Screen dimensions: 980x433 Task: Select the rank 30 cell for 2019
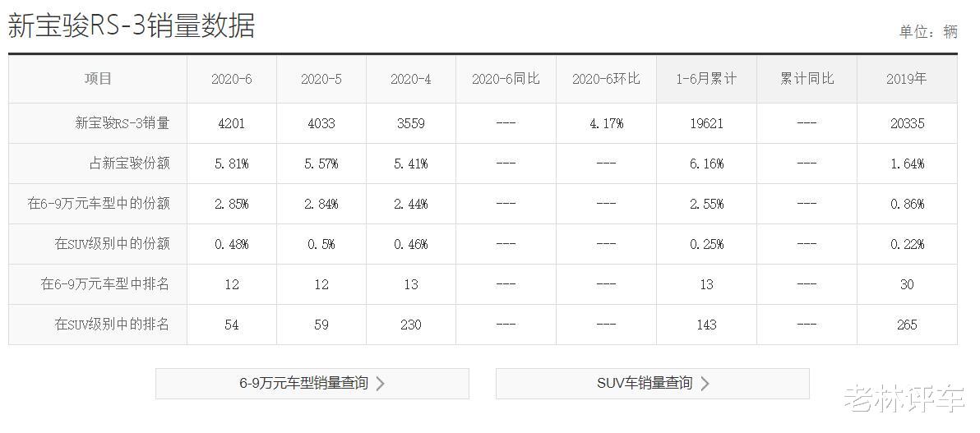click(907, 285)
